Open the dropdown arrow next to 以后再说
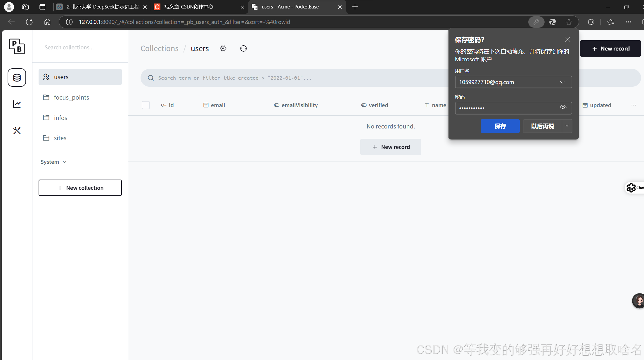This screenshot has height=360, width=644. pyautogui.click(x=567, y=126)
